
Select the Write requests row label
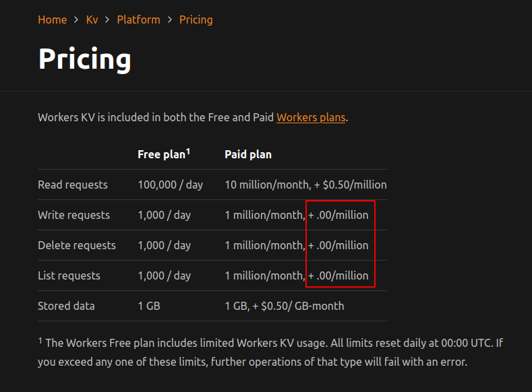73,215
